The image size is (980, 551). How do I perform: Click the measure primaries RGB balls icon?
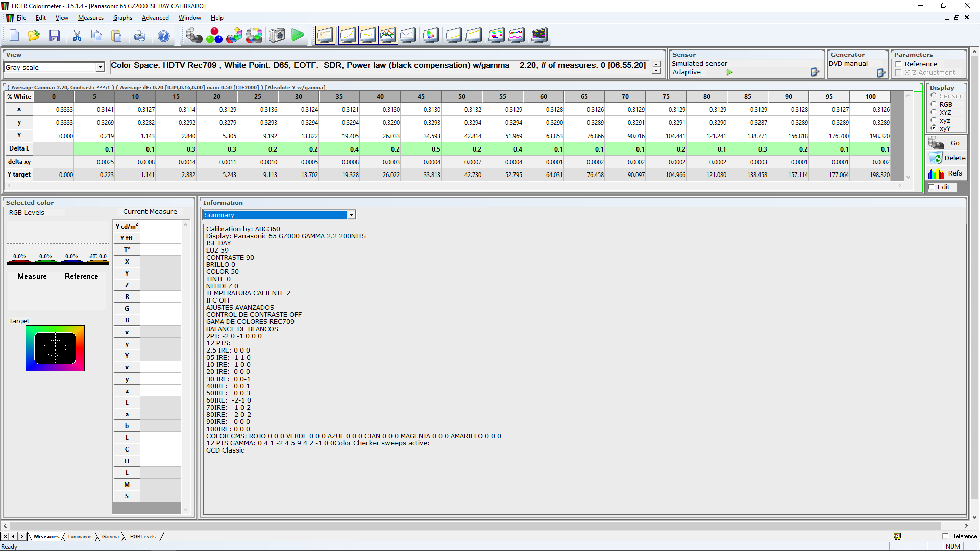point(214,35)
